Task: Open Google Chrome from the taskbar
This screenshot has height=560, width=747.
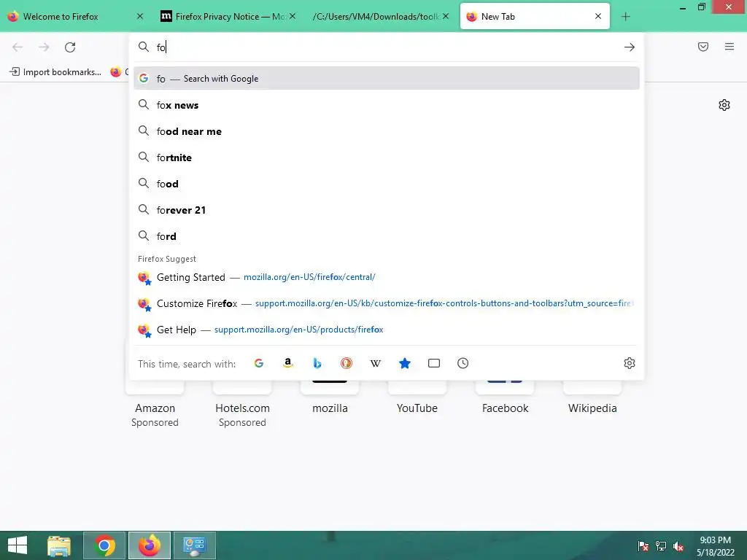Action: click(104, 545)
